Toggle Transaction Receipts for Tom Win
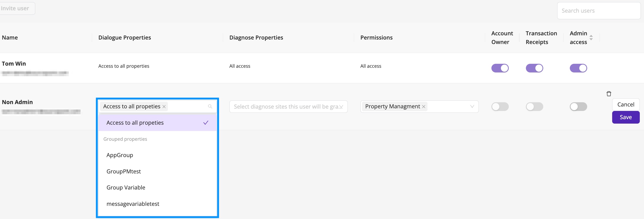This screenshot has width=644, height=219. (534, 68)
